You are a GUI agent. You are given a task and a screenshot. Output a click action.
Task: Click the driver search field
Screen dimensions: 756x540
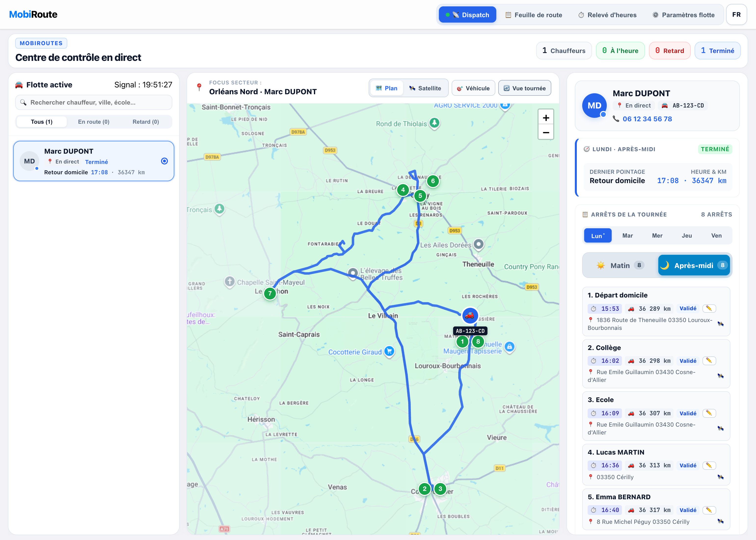[x=94, y=102]
